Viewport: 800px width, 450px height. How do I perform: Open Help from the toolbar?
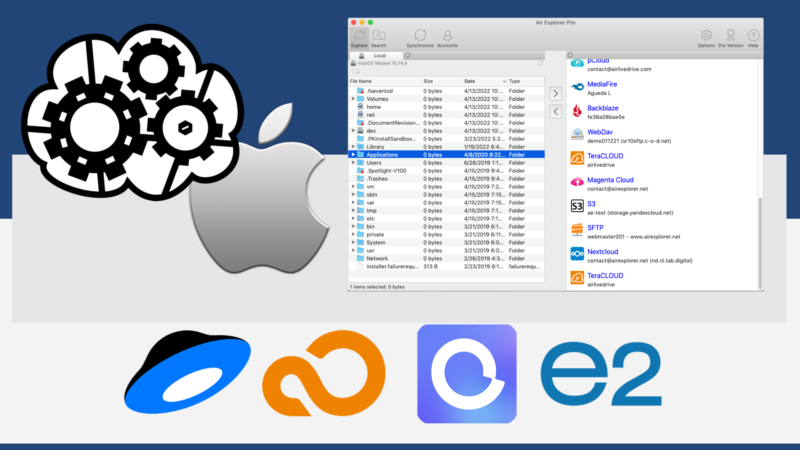[x=753, y=38]
